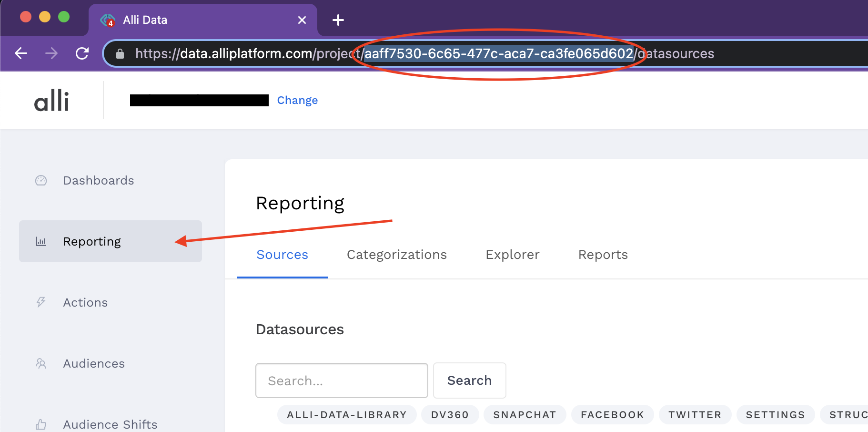Click inside the datasource search field
The height and width of the screenshot is (432, 868).
click(341, 381)
